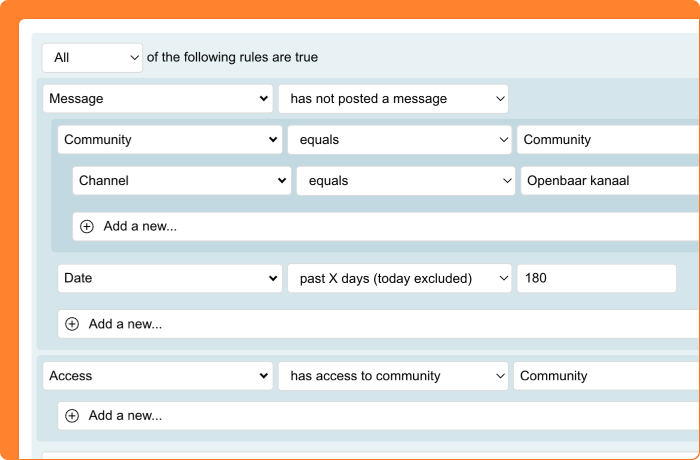The width and height of the screenshot is (700, 460).
Task: Open the Date attribute dropdown
Action: (170, 278)
